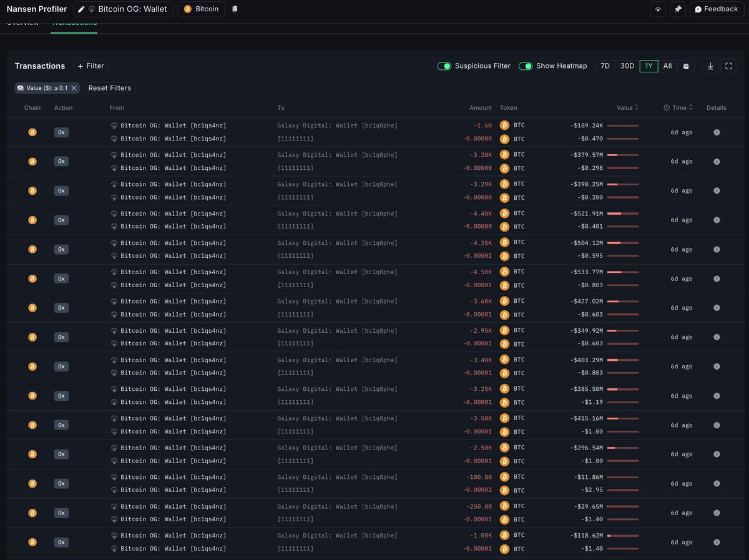This screenshot has height=560, width=749.
Task: Open Galaxy Digital wallet link in the -1.60 row
Action: click(337, 125)
